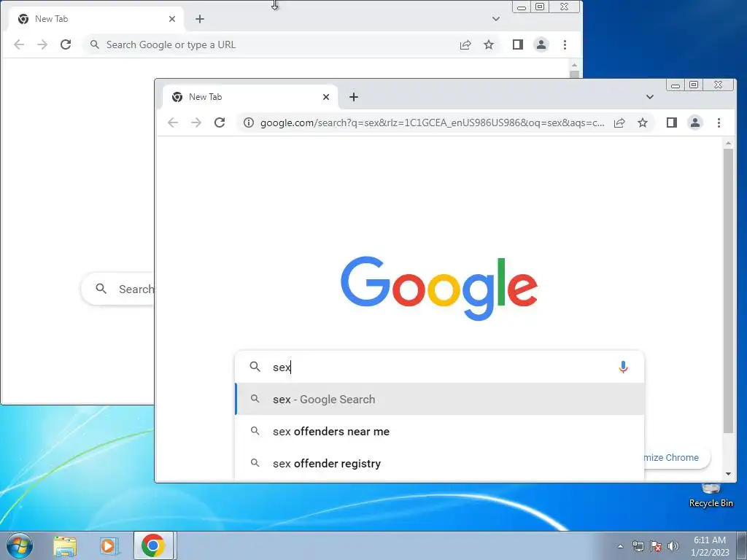The height and width of the screenshot is (560, 747).
Task: Open Windows Start menu
Action: click(20, 545)
